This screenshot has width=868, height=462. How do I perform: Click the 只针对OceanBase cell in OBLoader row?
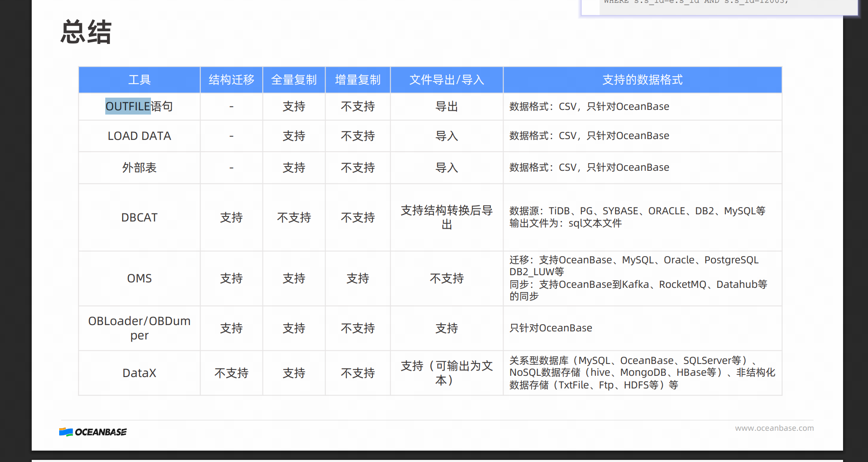point(550,328)
